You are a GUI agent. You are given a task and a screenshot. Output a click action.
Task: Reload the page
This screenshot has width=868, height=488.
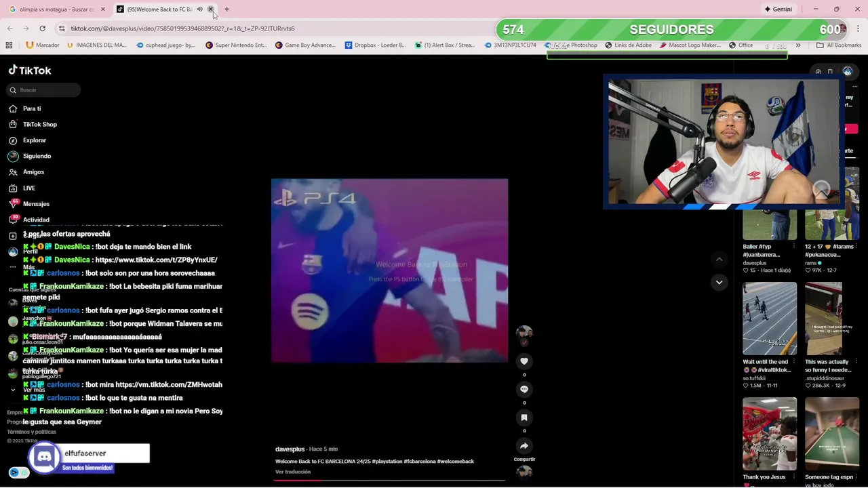point(42,28)
